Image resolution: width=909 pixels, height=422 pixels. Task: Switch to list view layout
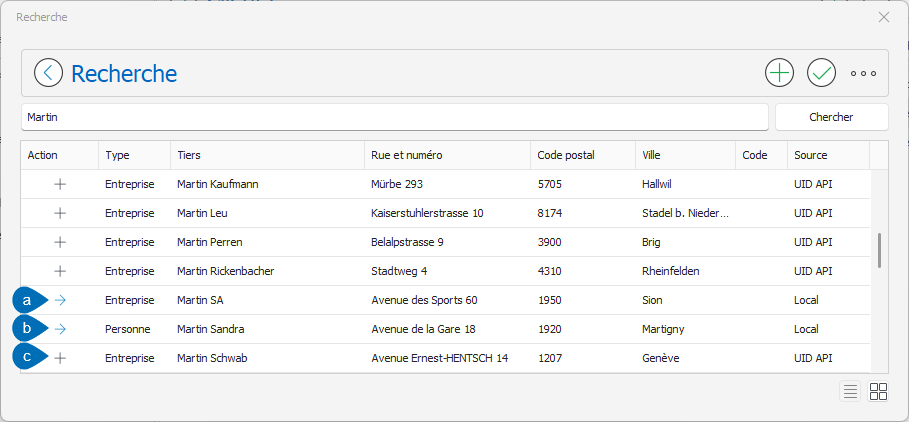pos(850,392)
